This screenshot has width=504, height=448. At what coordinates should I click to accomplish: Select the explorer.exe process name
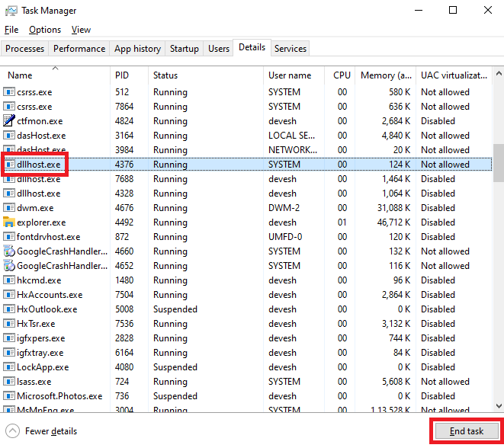coord(41,222)
